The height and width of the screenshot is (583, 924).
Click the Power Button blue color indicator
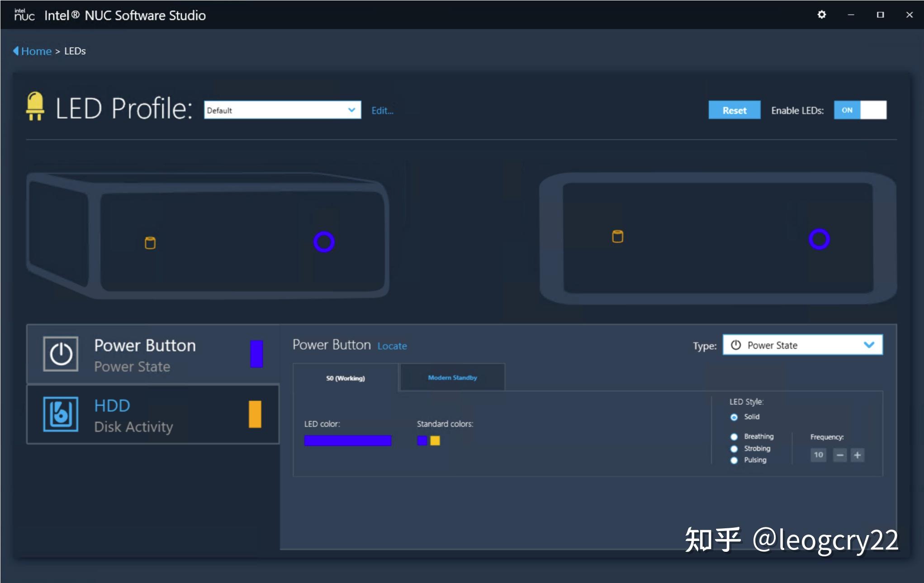(x=256, y=354)
